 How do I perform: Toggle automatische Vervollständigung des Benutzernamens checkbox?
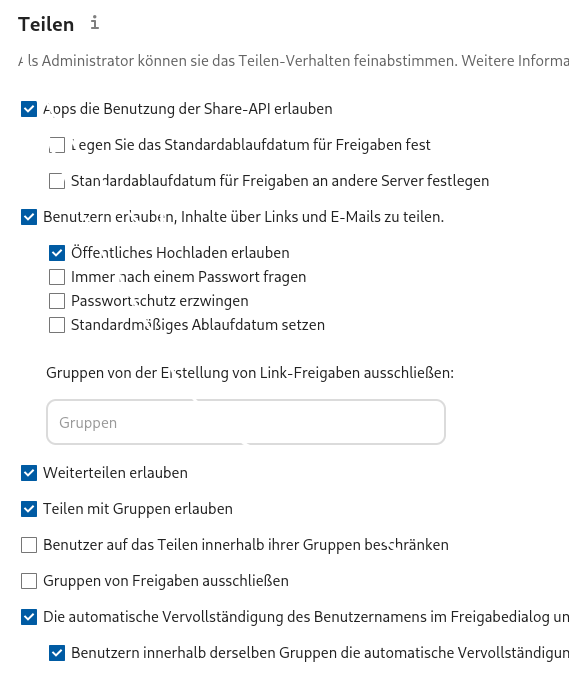point(29,617)
